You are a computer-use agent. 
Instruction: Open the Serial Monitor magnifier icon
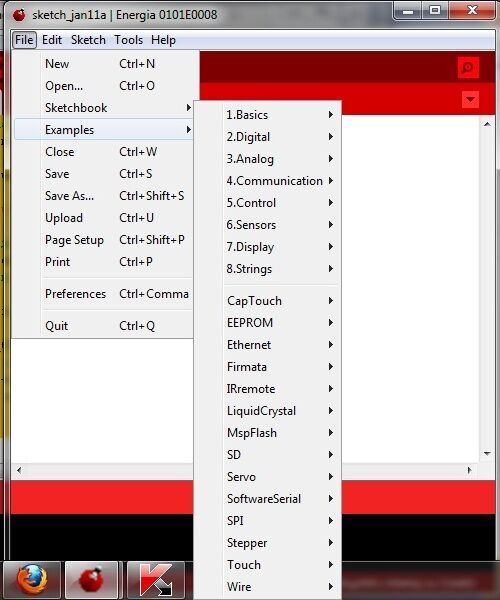[x=468, y=67]
